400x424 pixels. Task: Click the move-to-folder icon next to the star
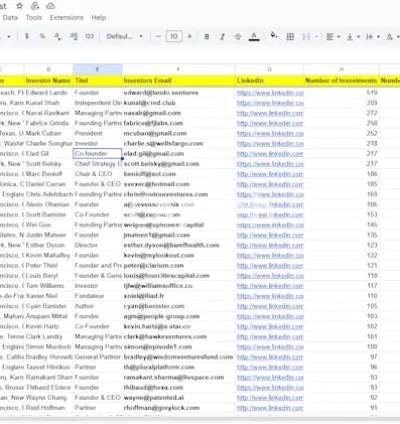point(35,6)
